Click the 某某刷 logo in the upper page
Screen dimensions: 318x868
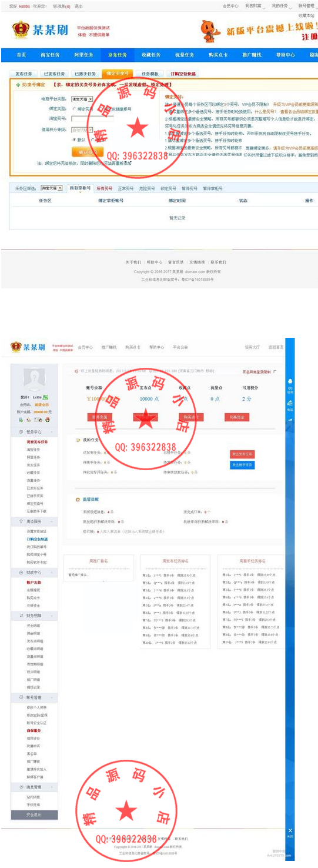pyautogui.click(x=39, y=29)
